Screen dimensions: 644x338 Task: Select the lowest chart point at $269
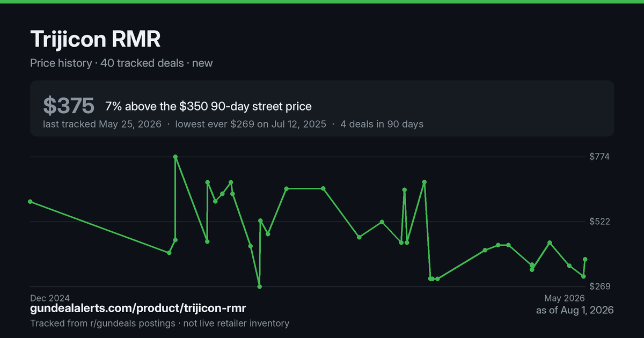pyautogui.click(x=260, y=286)
